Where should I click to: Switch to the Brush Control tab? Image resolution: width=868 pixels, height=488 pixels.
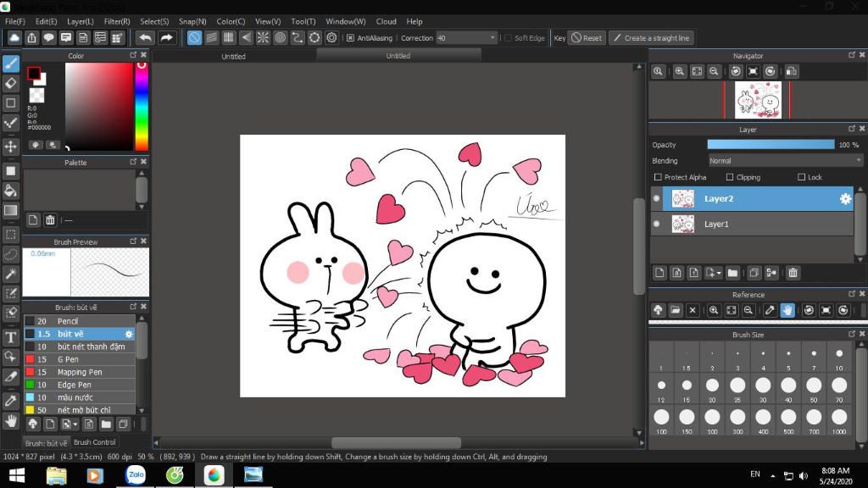(x=95, y=442)
